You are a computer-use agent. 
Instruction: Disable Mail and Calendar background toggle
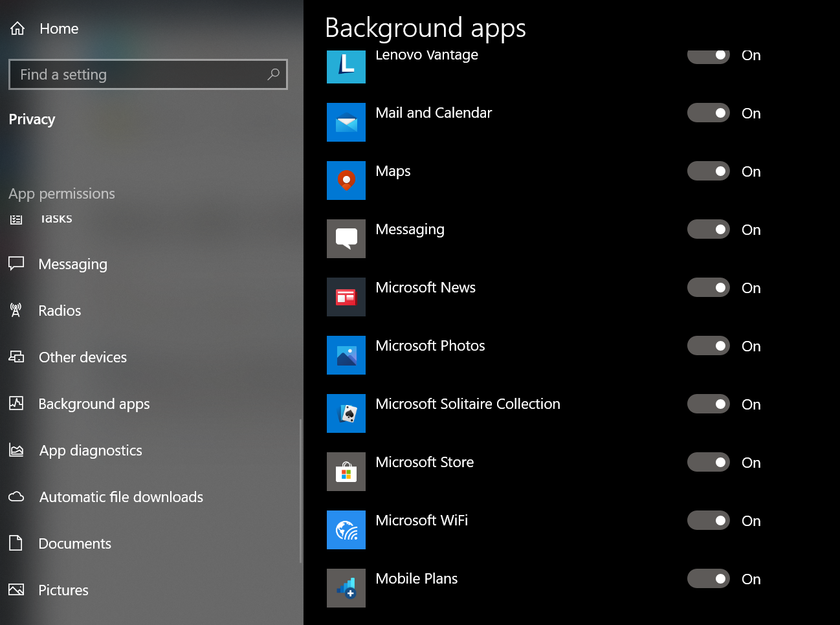[x=709, y=113]
